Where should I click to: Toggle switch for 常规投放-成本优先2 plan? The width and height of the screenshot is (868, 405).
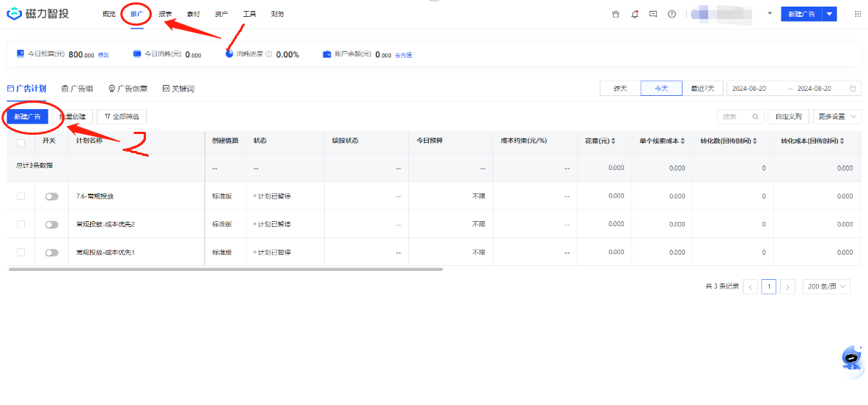(x=52, y=225)
